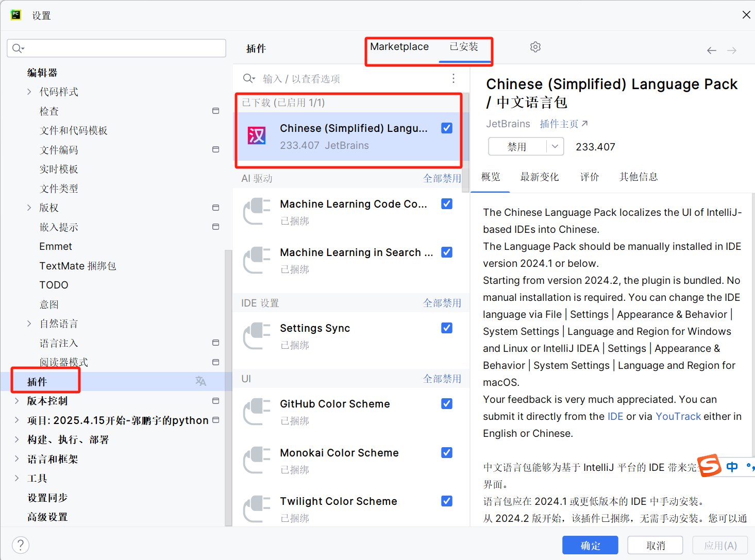The image size is (755, 560).
Task: Click the forward navigation arrow
Action: [732, 50]
